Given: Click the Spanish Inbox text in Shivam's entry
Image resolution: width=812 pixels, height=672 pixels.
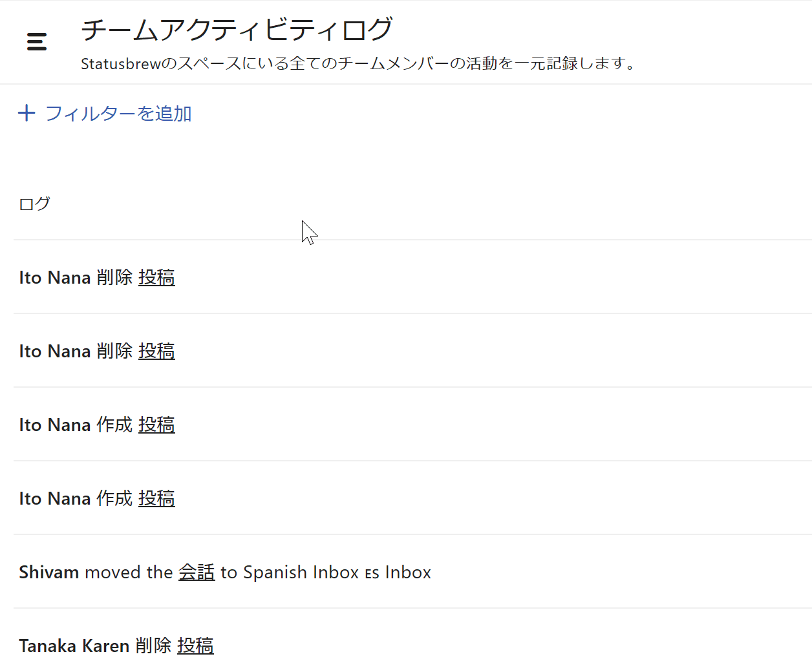Looking at the screenshot, I should click(x=301, y=572).
